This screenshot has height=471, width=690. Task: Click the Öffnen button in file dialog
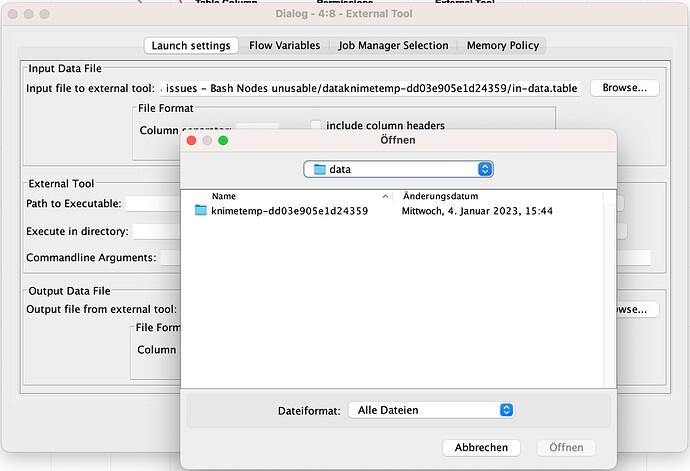(x=566, y=447)
